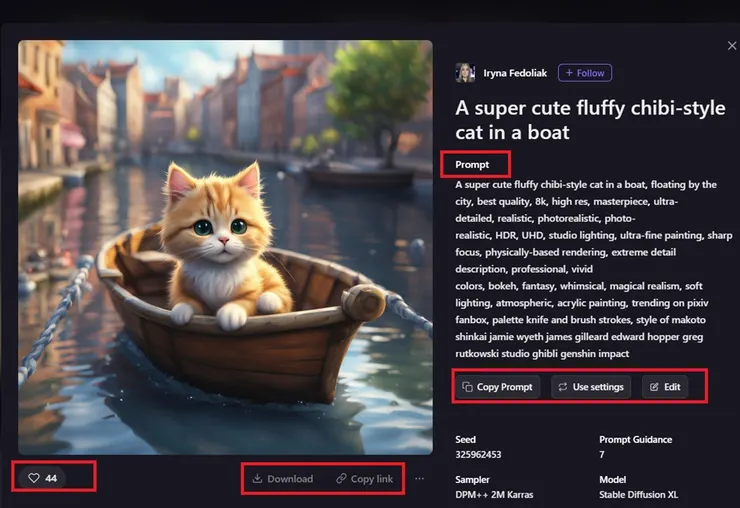Open the three-dot more options menu
This screenshot has height=508, width=740.
pos(420,479)
